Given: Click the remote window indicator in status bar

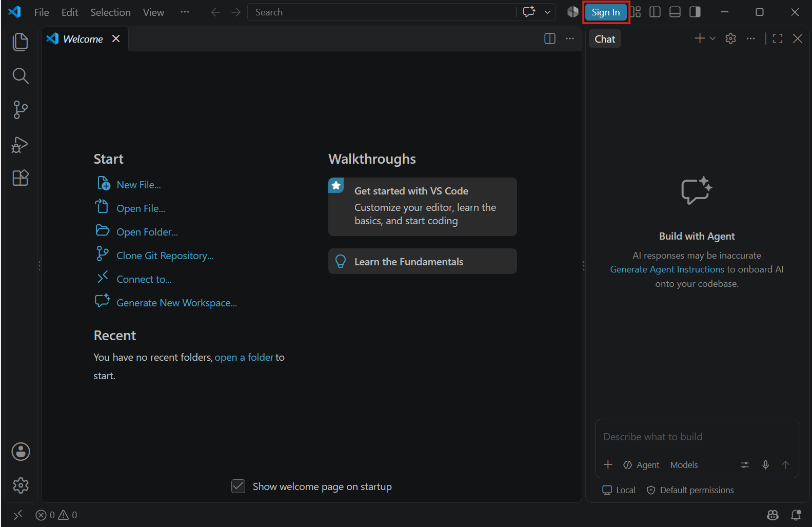Looking at the screenshot, I should pos(18,515).
